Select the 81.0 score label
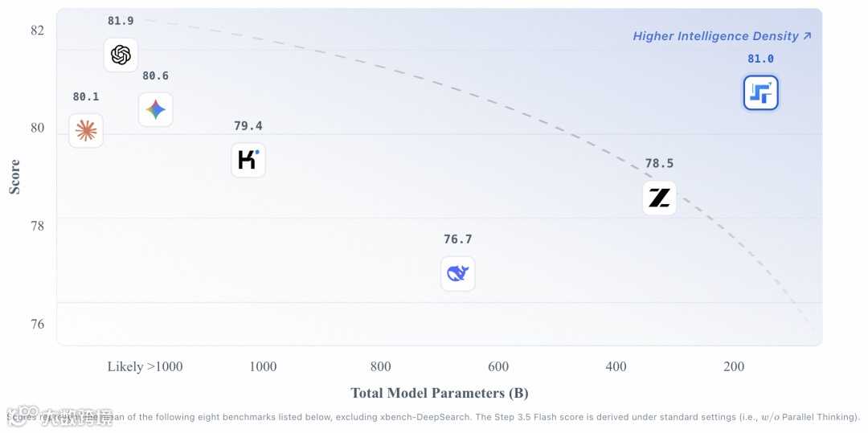 [760, 59]
